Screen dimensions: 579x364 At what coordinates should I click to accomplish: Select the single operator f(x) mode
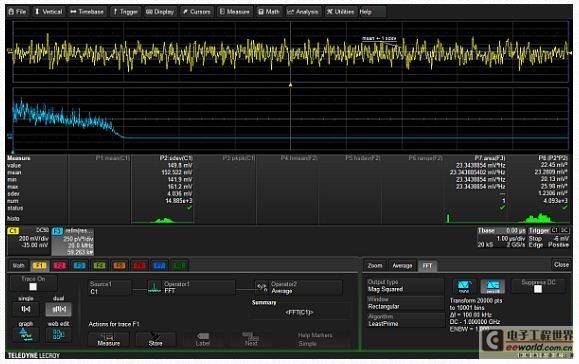pyautogui.click(x=25, y=309)
